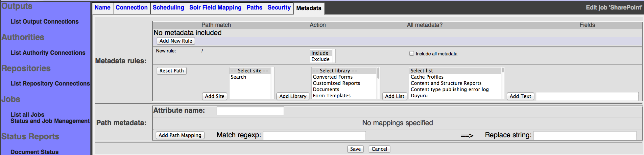Click the Attribute name input field
The height and width of the screenshot is (155, 644).
pos(250,111)
